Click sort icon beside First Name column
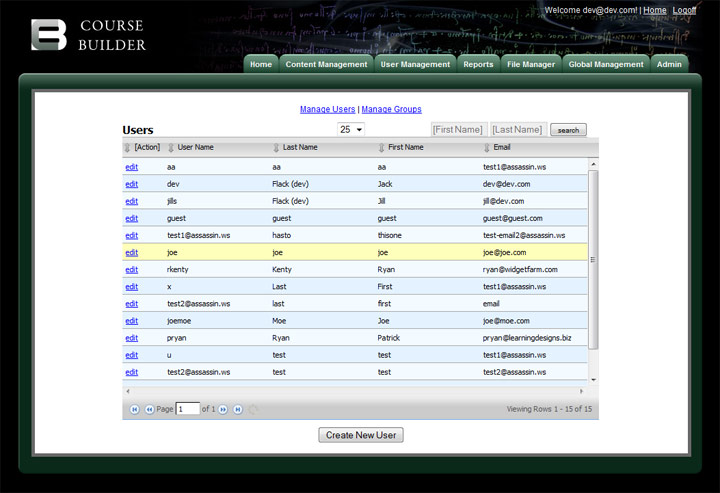 coord(381,148)
